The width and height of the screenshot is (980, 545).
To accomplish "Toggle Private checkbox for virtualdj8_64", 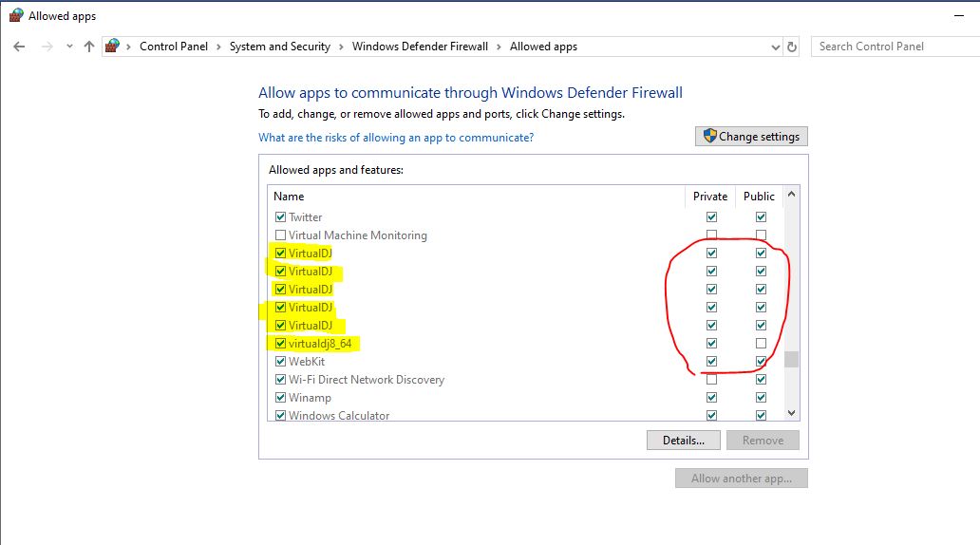I will click(x=711, y=343).
